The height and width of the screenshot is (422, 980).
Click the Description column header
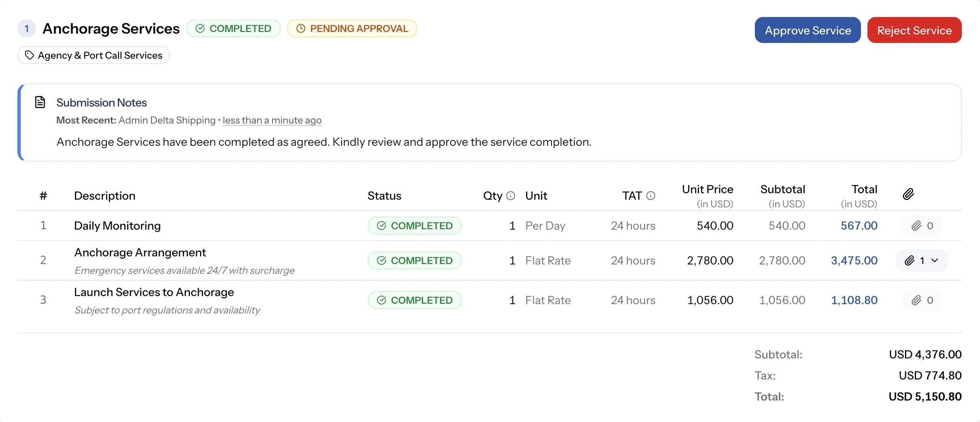pos(104,196)
